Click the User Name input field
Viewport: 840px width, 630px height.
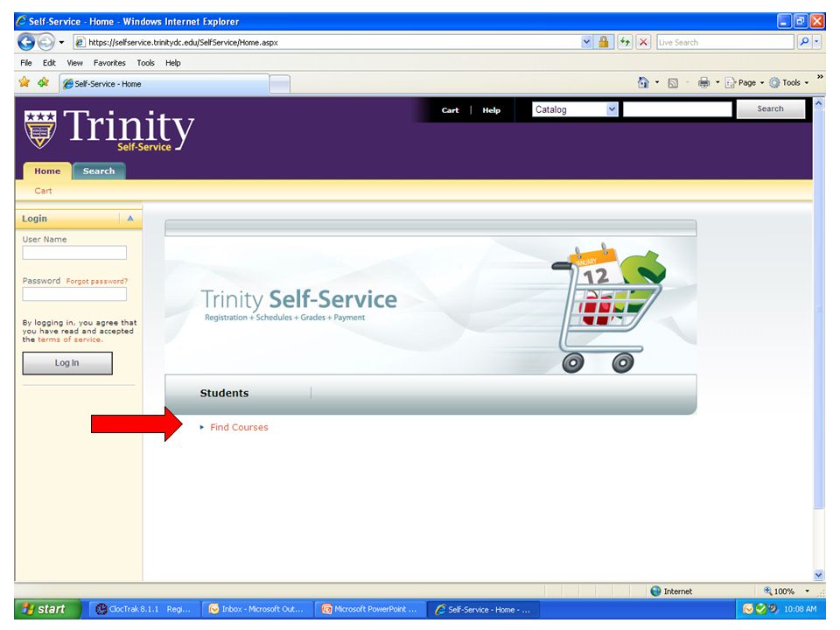coord(74,253)
